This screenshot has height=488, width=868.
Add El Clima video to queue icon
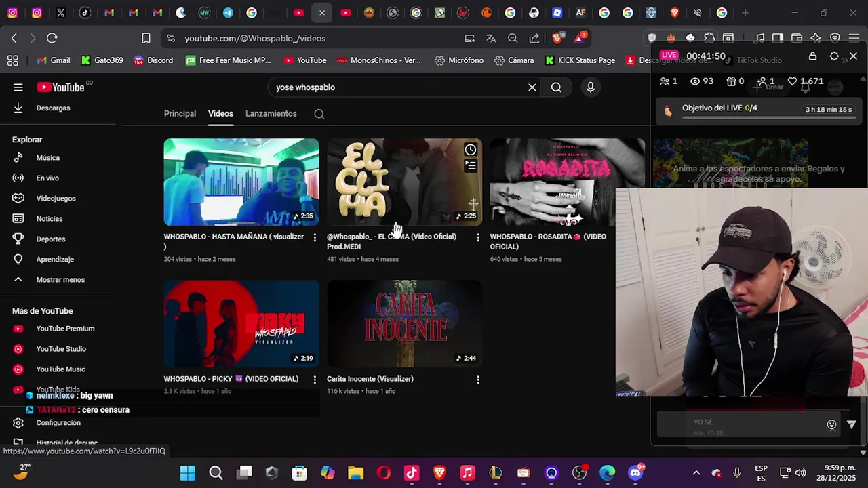coord(471,165)
